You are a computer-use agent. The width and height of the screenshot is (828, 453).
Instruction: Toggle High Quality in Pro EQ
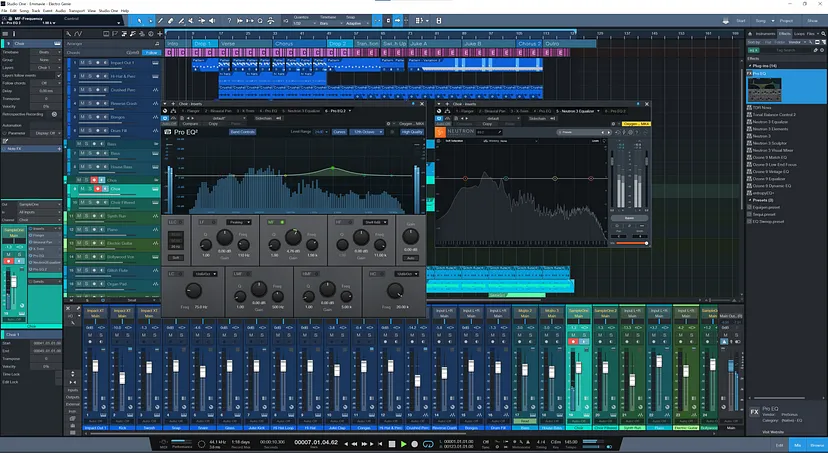pos(412,132)
